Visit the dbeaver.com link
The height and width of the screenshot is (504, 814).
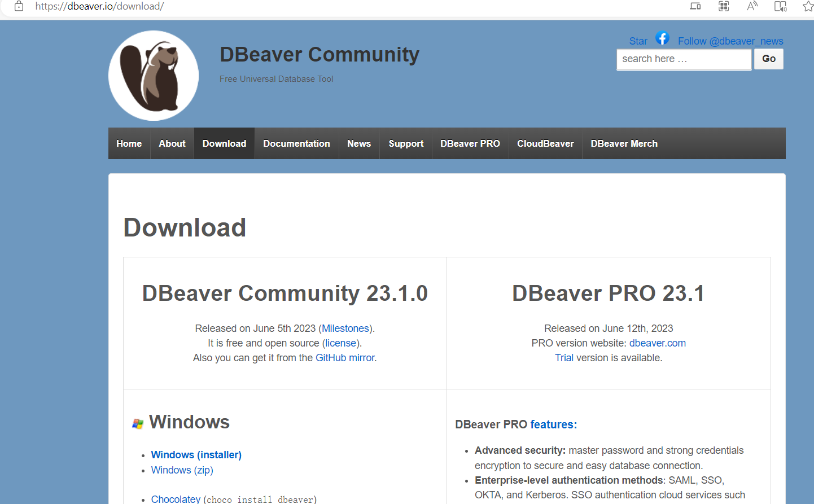658,343
